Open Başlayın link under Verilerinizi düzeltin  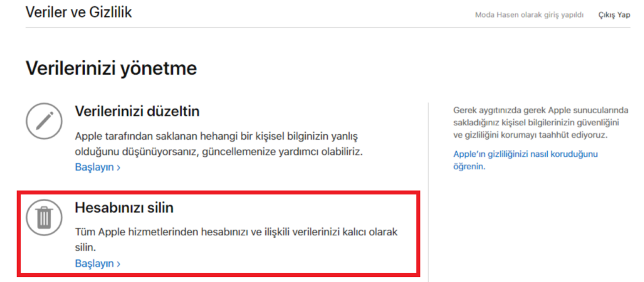point(94,168)
